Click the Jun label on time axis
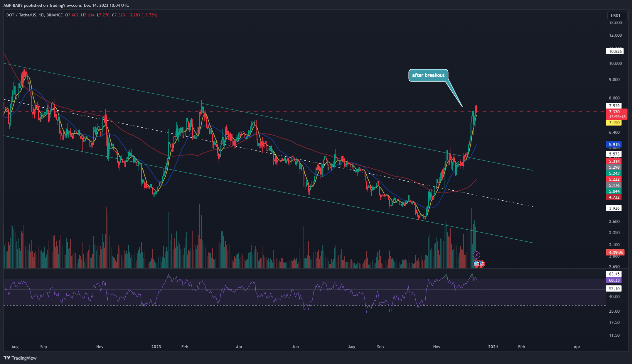Screen dimensions: 632x364 point(295,347)
